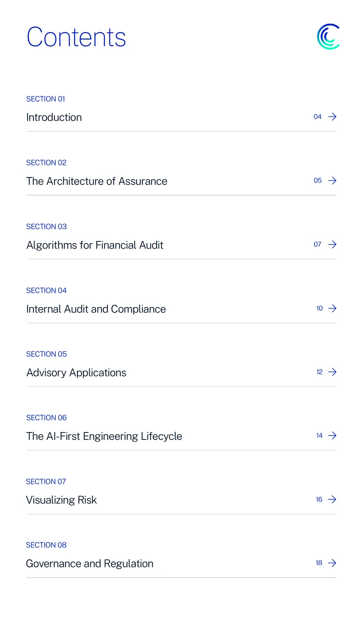Click the arrow next to The Architecture of Assurance
Image resolution: width=362 pixels, height=644 pixels.
point(332,181)
